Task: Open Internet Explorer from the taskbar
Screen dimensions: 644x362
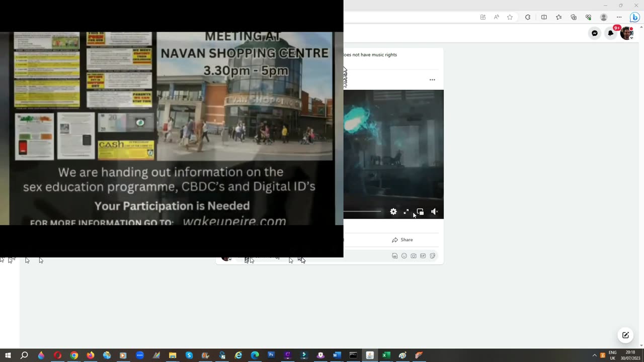Action: [x=238, y=355]
